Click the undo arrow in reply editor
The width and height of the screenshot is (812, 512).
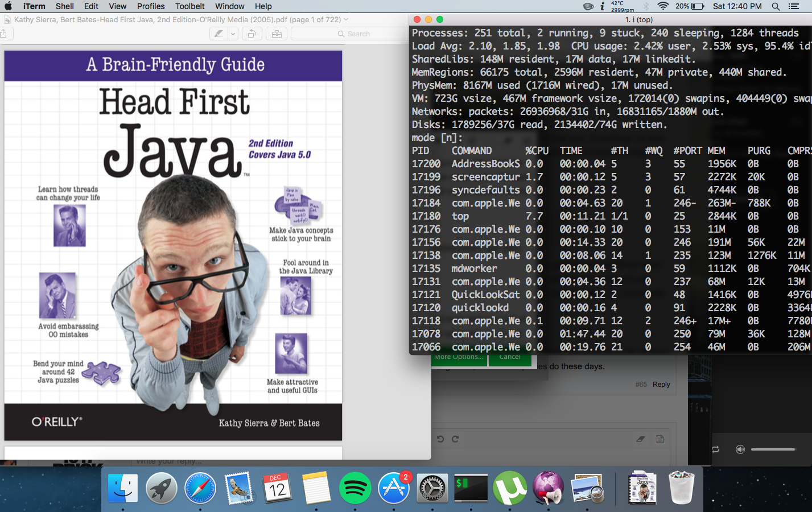click(440, 439)
